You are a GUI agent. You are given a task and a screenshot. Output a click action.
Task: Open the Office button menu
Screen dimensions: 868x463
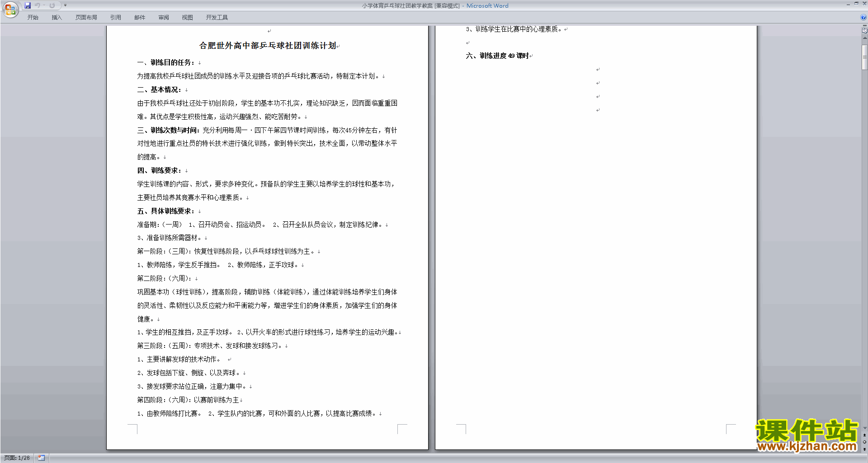coord(10,9)
